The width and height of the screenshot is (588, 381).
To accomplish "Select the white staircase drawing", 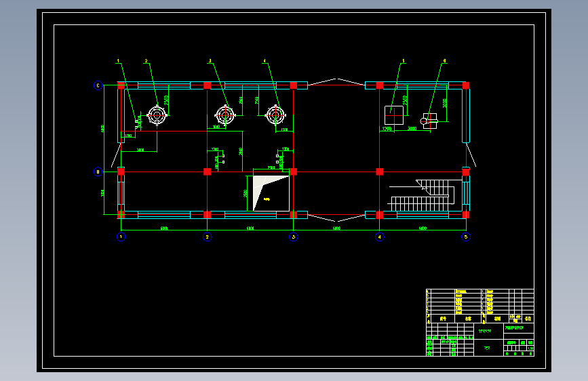I will pos(421,195).
